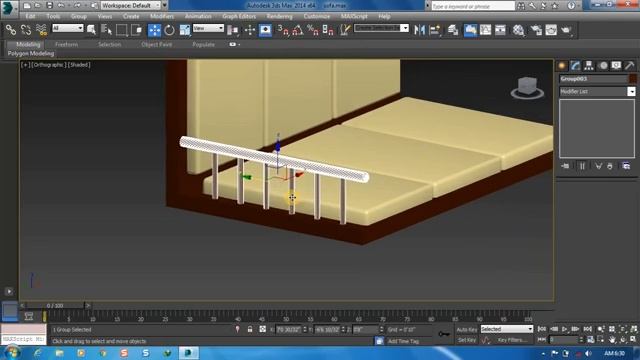640x360 pixels.
Task: Click the Mirror tool icon
Action: [419, 30]
